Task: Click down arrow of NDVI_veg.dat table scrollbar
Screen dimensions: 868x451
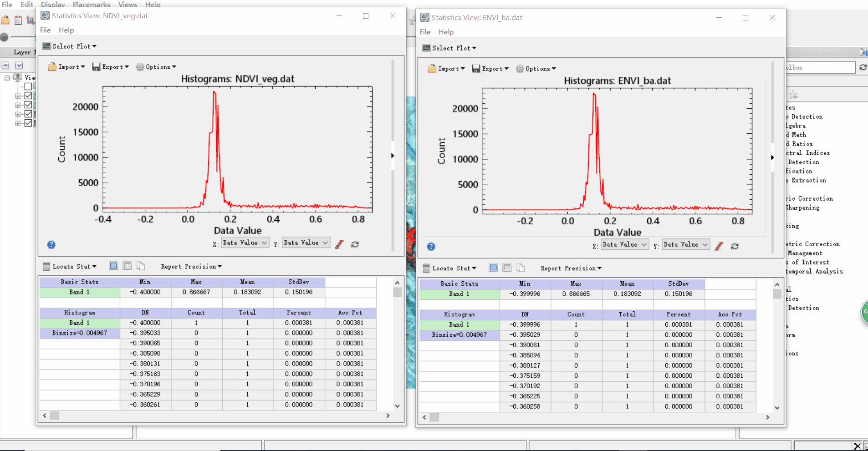Action: pyautogui.click(x=397, y=406)
